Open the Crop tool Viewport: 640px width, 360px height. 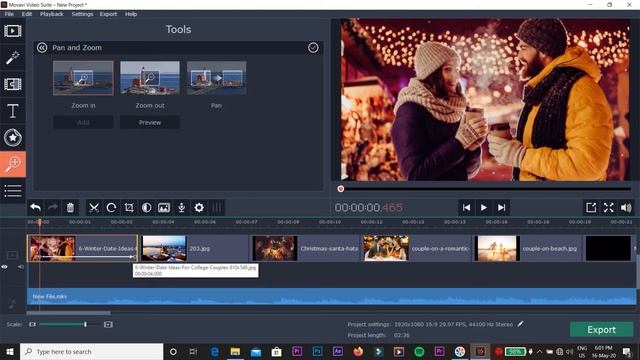pyautogui.click(x=129, y=208)
